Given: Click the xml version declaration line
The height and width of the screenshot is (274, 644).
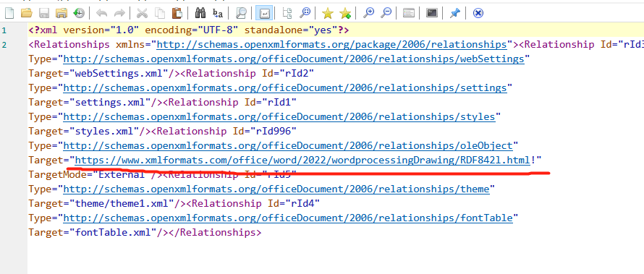Looking at the screenshot, I should 189,30.
